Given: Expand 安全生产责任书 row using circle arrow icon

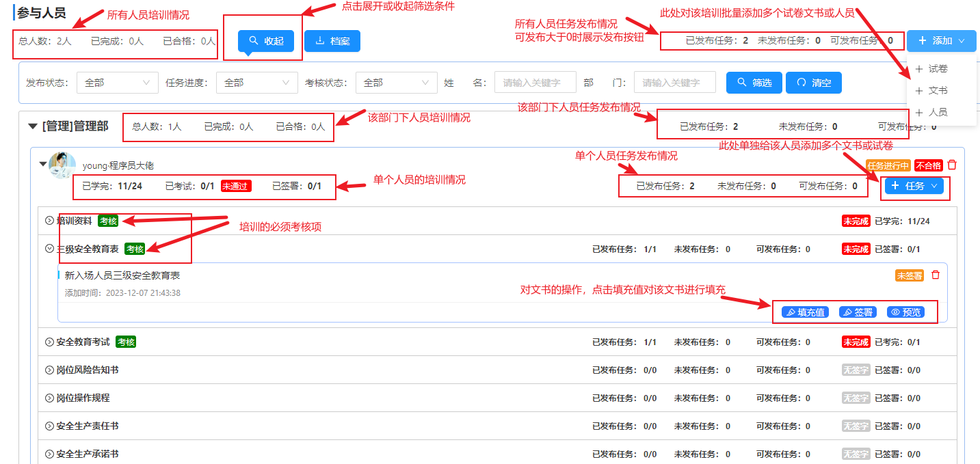Looking at the screenshot, I should (x=49, y=426).
